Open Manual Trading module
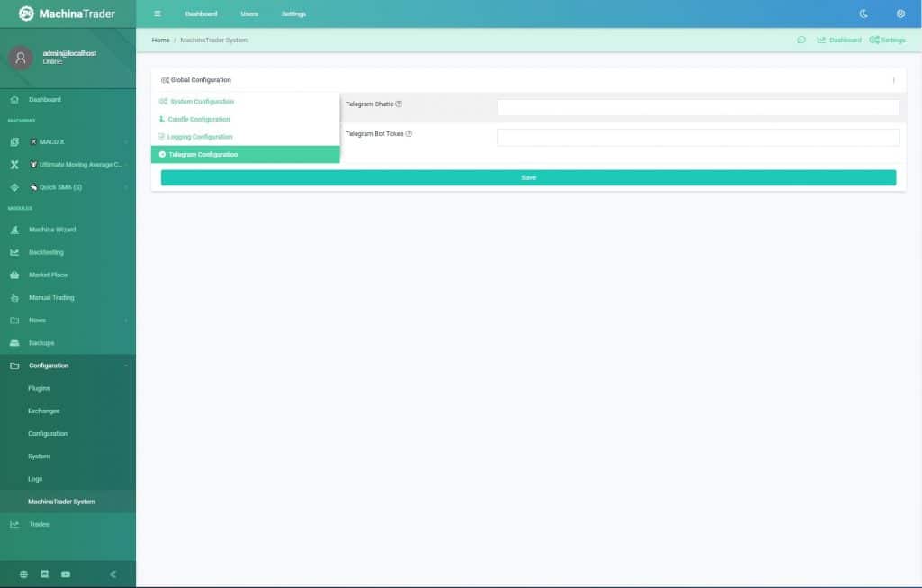 (x=51, y=298)
